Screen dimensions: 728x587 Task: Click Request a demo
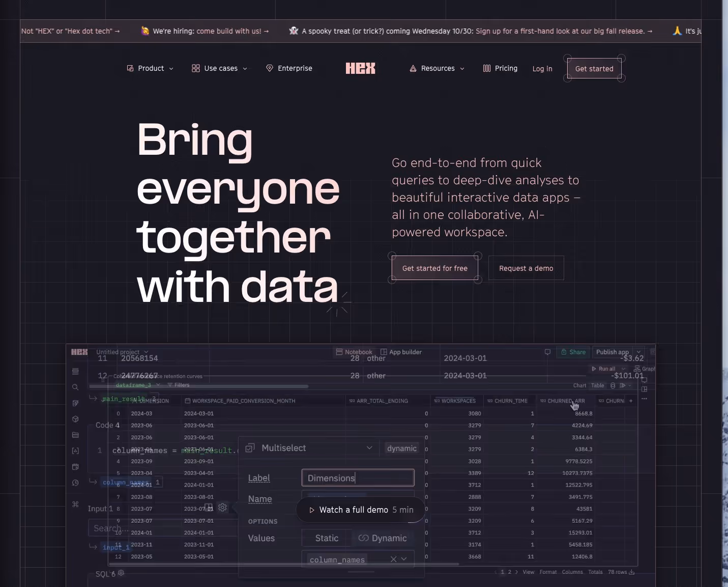point(526,268)
